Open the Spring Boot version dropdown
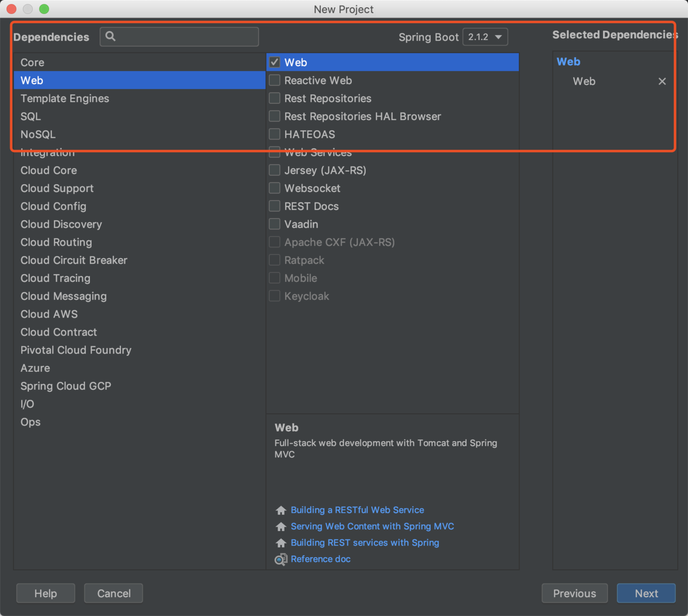 [x=485, y=37]
